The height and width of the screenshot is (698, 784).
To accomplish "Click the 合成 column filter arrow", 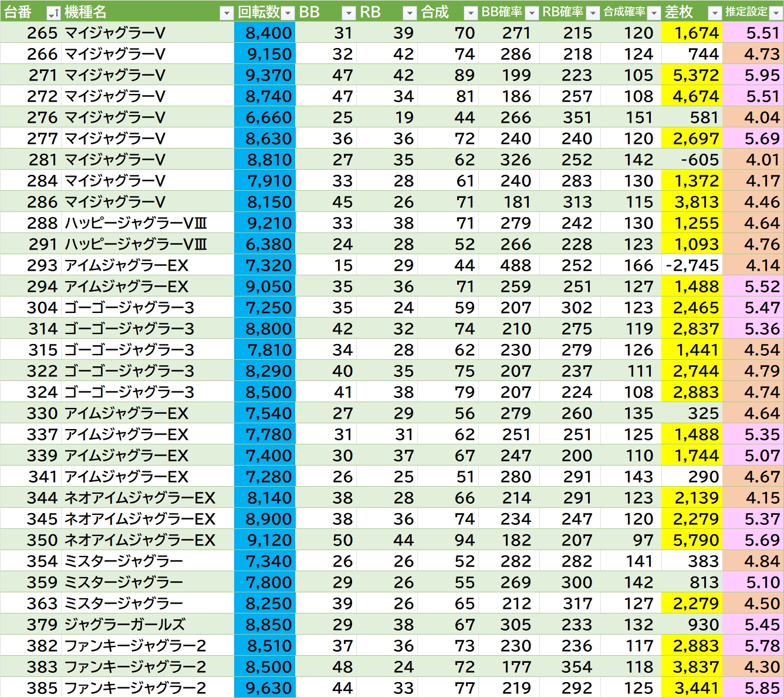I will [x=471, y=12].
